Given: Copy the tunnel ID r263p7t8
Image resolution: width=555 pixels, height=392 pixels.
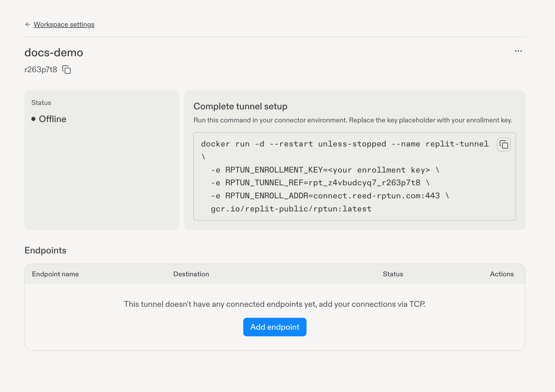Looking at the screenshot, I should click(x=67, y=70).
